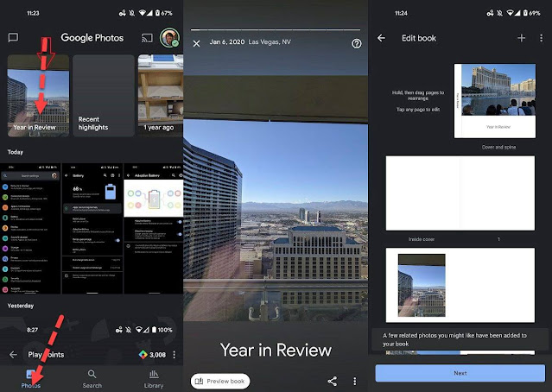Tap the Preview book button
552x392 pixels.
[220, 381]
